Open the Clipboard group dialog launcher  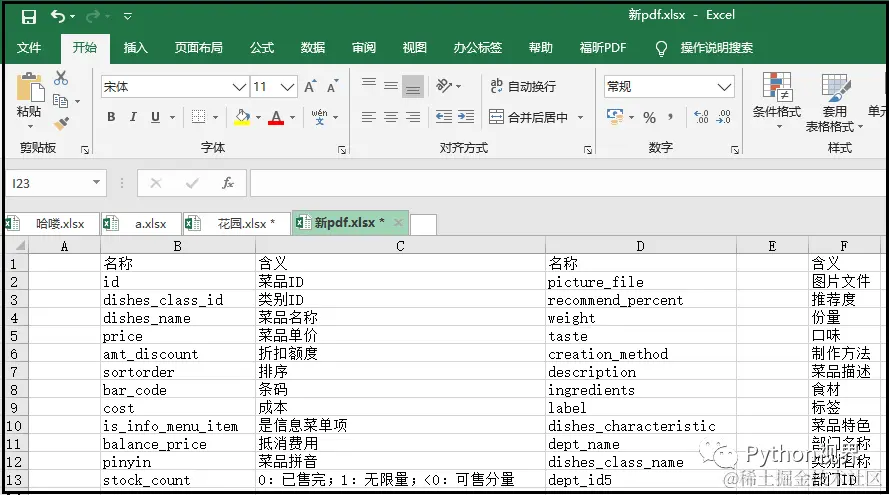click(x=85, y=150)
